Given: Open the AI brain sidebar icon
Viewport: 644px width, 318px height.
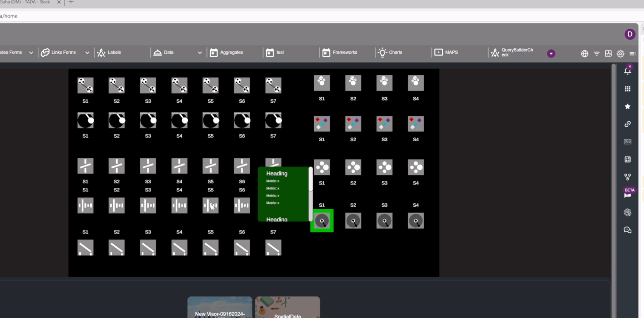Looking at the screenshot, I should [628, 212].
